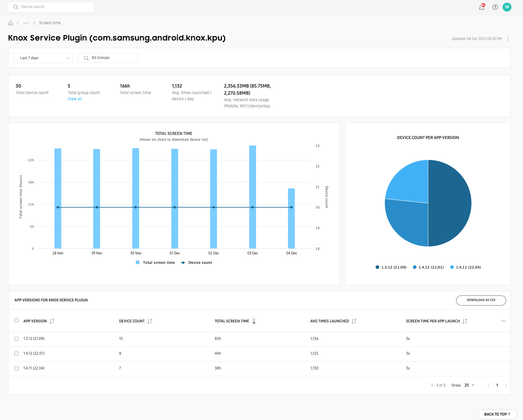
Task: Click the Updated 04 Dec 2023 timestamp
Action: [477, 39]
